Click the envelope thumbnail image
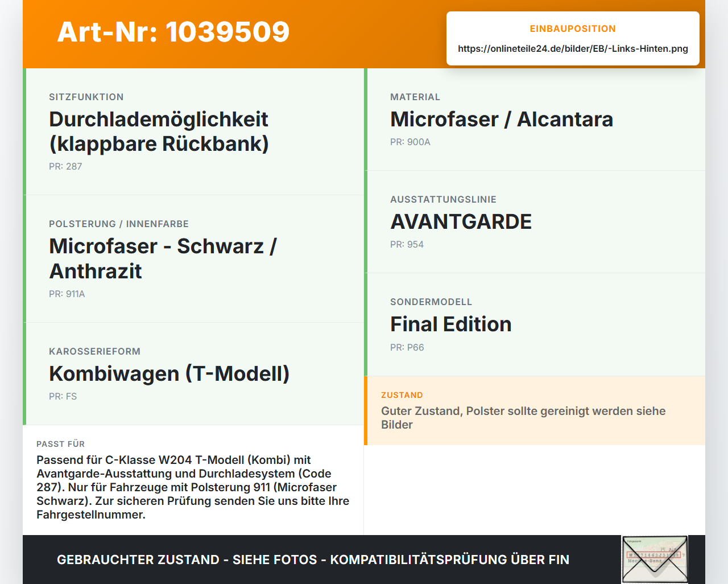Screen dimensions: 728x584 click(x=655, y=560)
